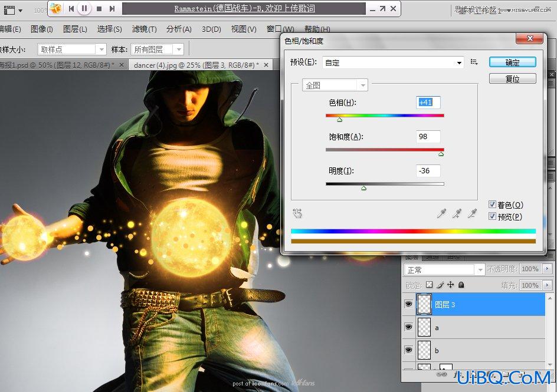Open the 图像(I) menu
The width and height of the screenshot is (557, 392).
coord(41,29)
